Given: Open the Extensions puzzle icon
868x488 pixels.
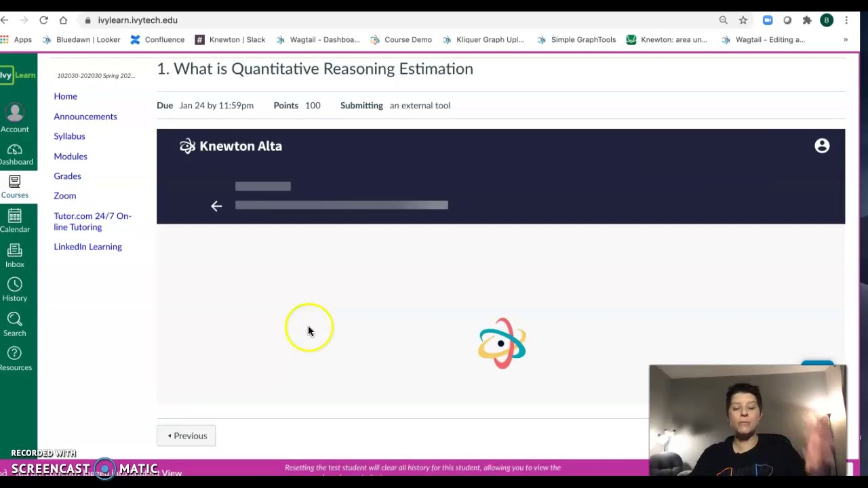Looking at the screenshot, I should coord(807,20).
